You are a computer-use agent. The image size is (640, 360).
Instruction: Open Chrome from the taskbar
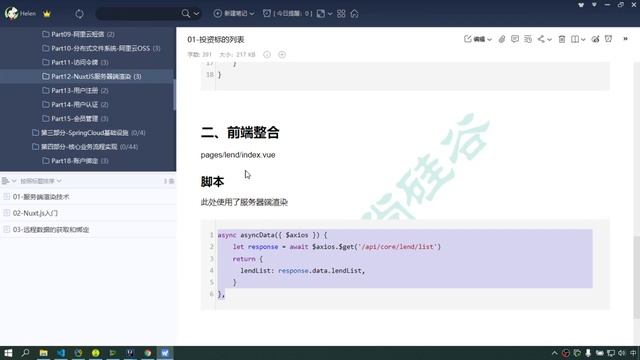(148, 353)
